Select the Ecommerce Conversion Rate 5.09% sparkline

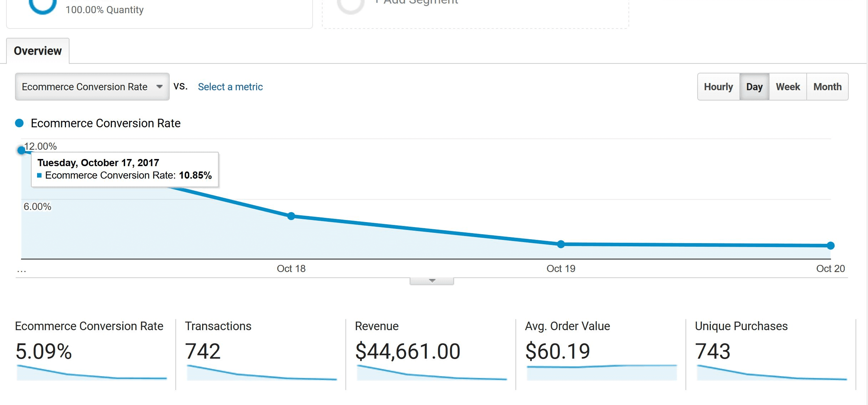pos(92,373)
